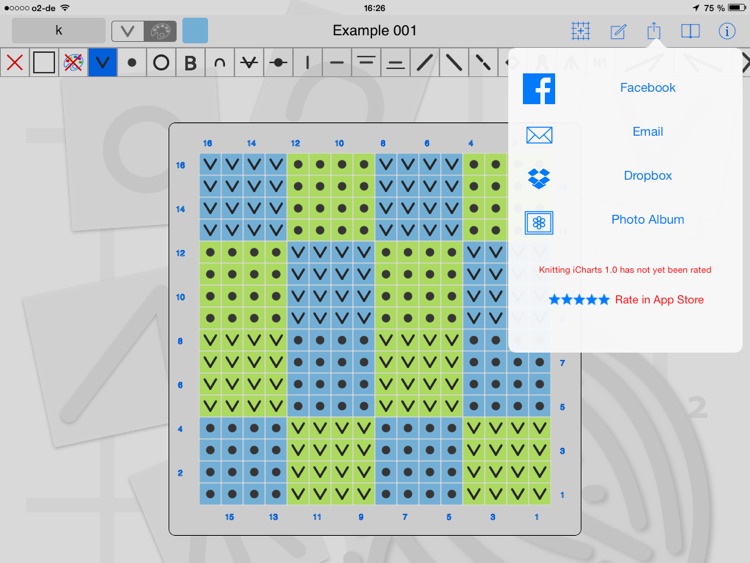The image size is (750, 563).
Task: Select the short bold backslash symbol
Action: click(x=483, y=63)
